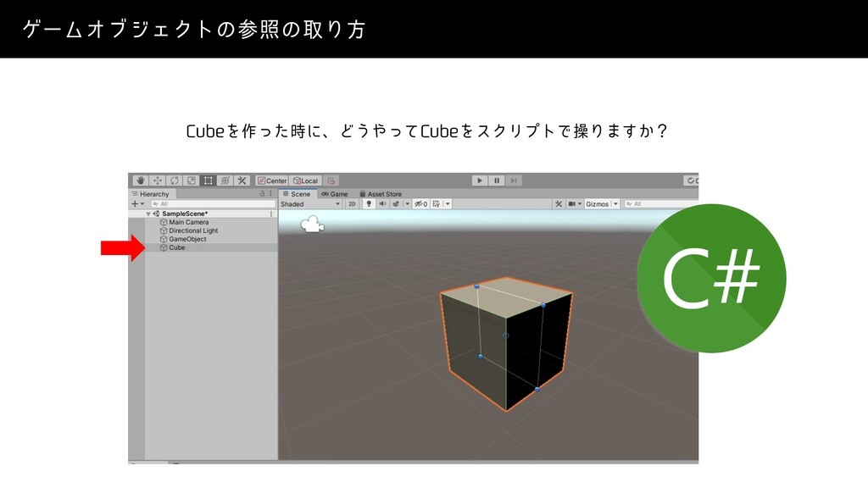Toggle scene lighting lightbulb icon
This screenshot has width=868, height=488.
tap(369, 204)
